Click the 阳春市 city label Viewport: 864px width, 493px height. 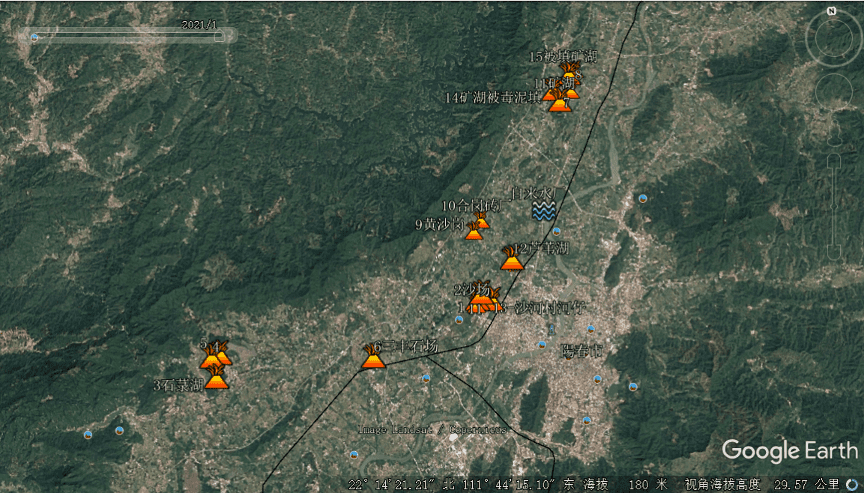(582, 351)
